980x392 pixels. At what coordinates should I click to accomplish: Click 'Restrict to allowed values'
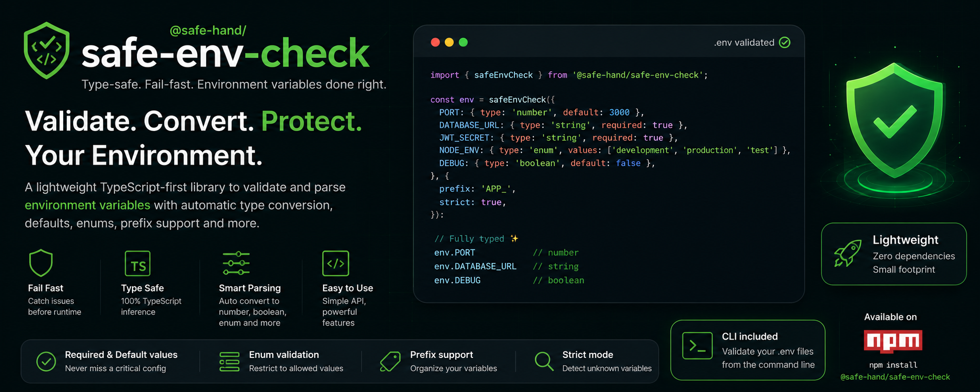pyautogui.click(x=296, y=368)
